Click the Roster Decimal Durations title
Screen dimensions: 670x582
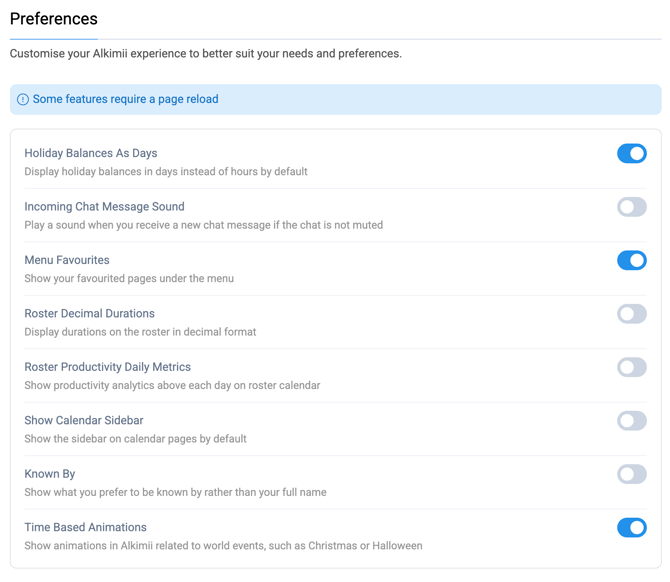pyautogui.click(x=89, y=313)
